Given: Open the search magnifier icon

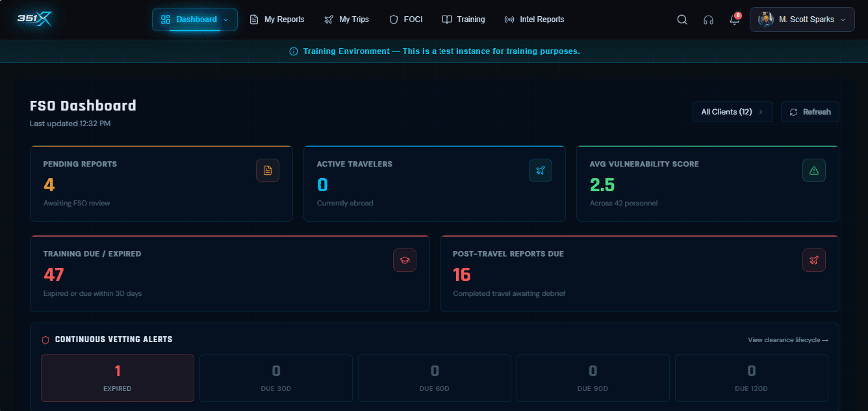Looking at the screenshot, I should (x=682, y=20).
